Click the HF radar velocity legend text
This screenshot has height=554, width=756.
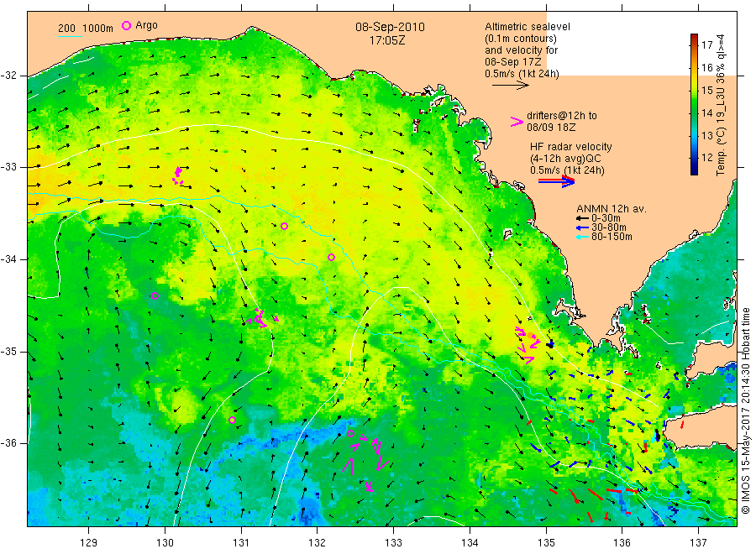coord(571,146)
